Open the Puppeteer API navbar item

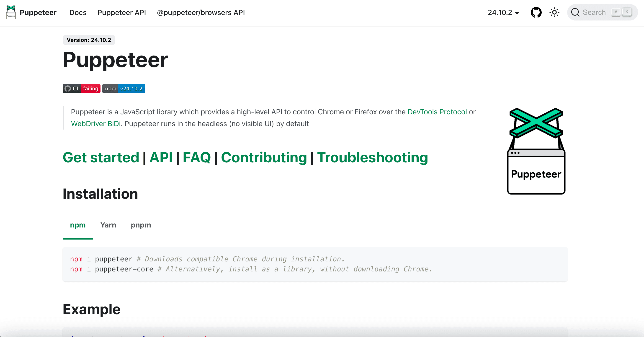(121, 13)
